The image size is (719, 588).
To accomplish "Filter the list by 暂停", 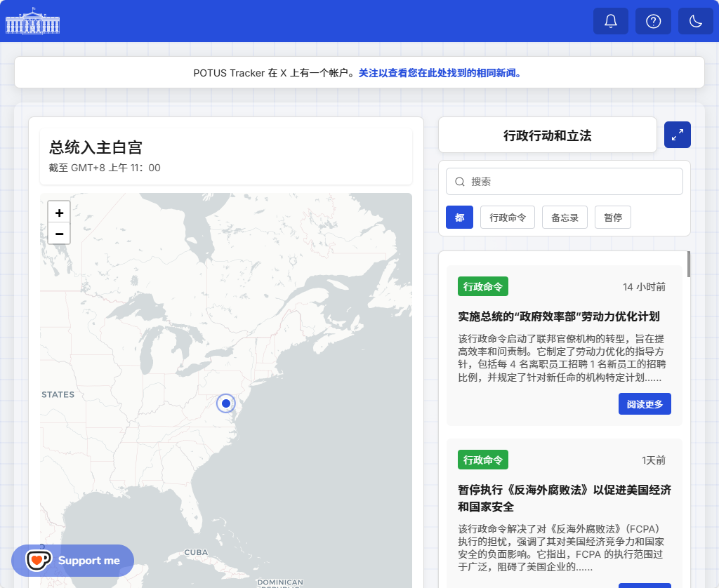I will click(613, 218).
